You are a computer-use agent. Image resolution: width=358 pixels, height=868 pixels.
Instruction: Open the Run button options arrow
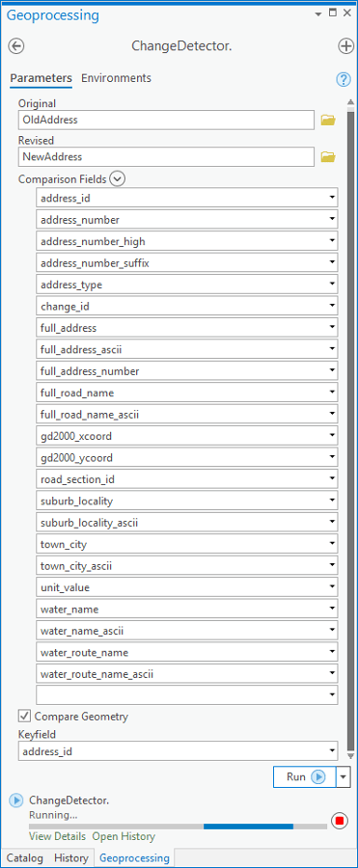click(x=344, y=776)
